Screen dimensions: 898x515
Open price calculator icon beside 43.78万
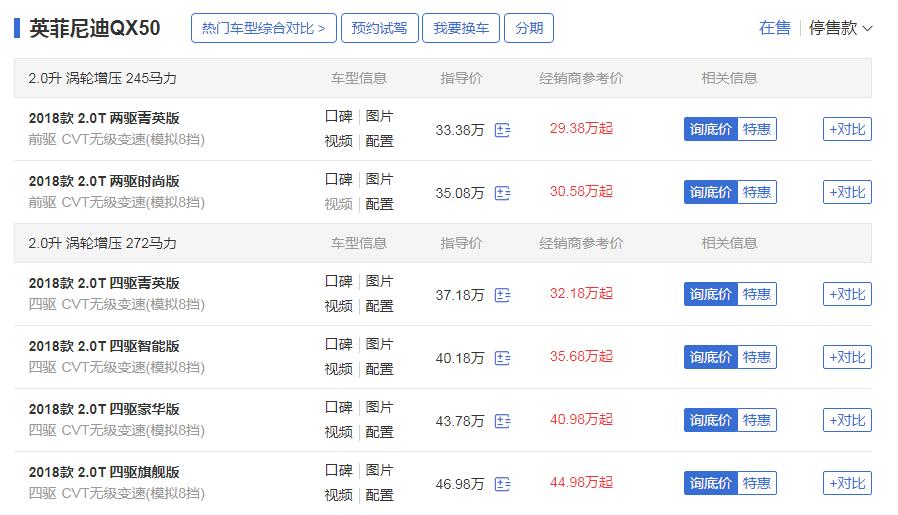(502, 421)
